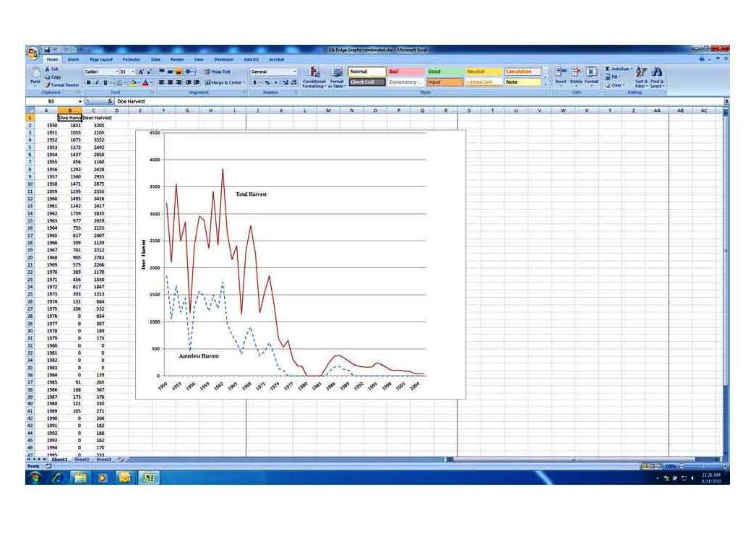Screen dimensions: 756x544
Task: Open the Calibri font name dropdown
Action: (116, 72)
